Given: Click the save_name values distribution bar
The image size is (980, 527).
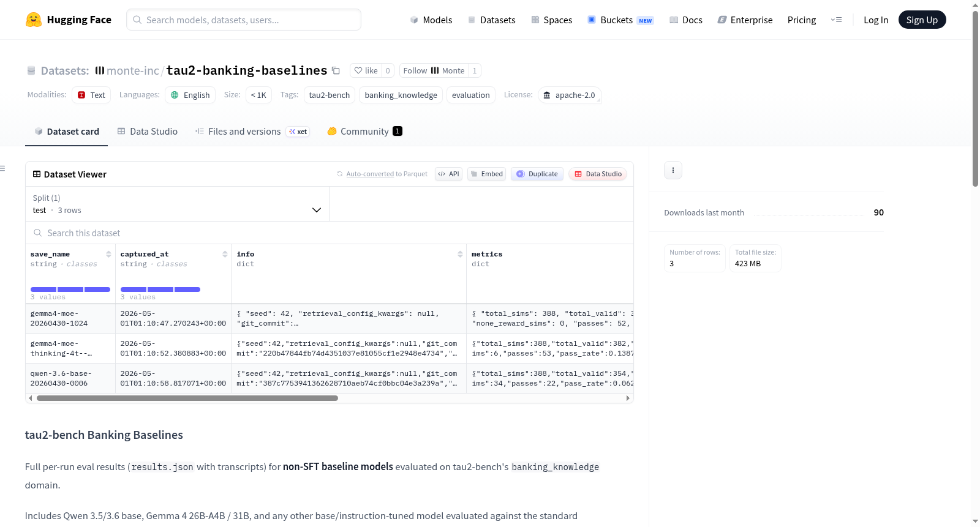Looking at the screenshot, I should pos(70,290).
